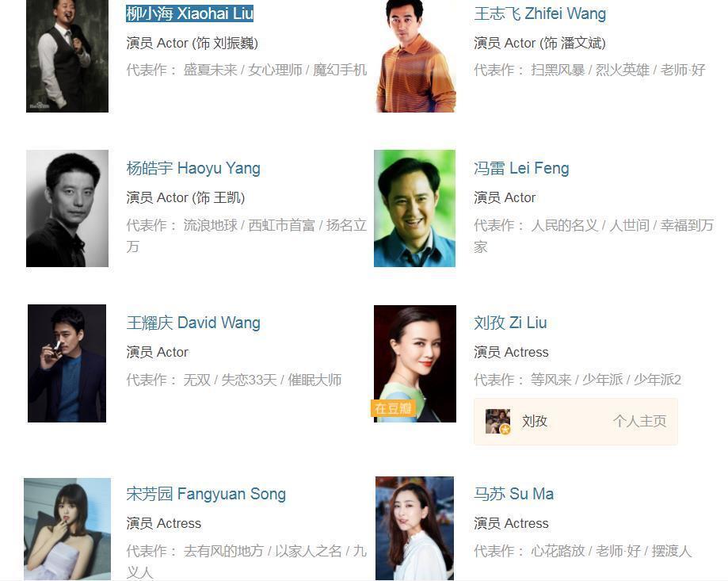
Task: Click Haoyu Yang's black-and-white portrait
Action: coord(67,208)
